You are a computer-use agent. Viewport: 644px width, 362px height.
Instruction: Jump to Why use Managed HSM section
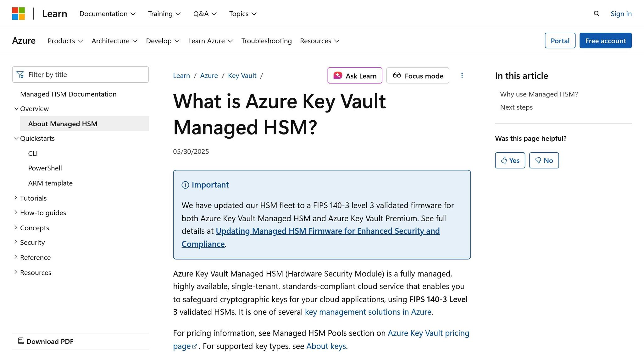click(539, 94)
